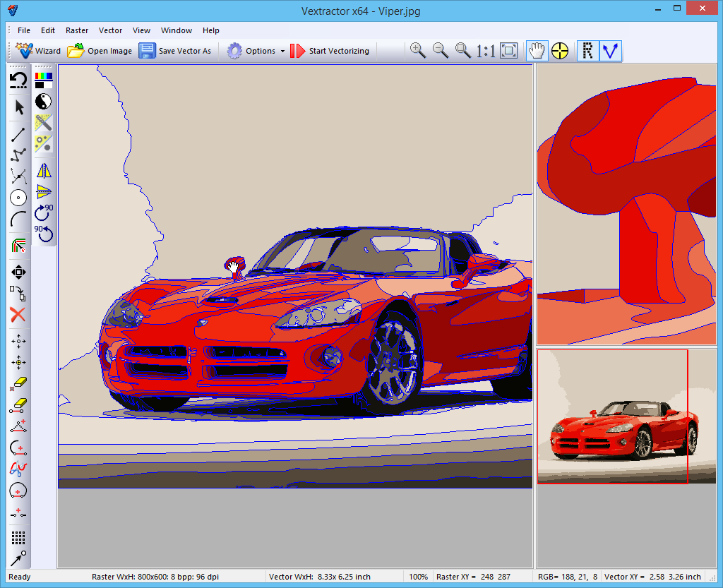This screenshot has height=588, width=723.
Task: Click Start Vectorizing button
Action: (330, 51)
